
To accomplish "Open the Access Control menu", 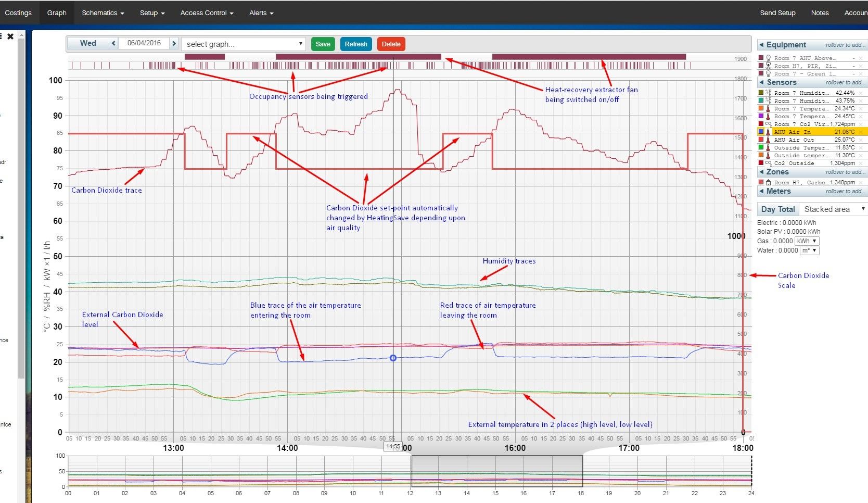I will (x=207, y=13).
